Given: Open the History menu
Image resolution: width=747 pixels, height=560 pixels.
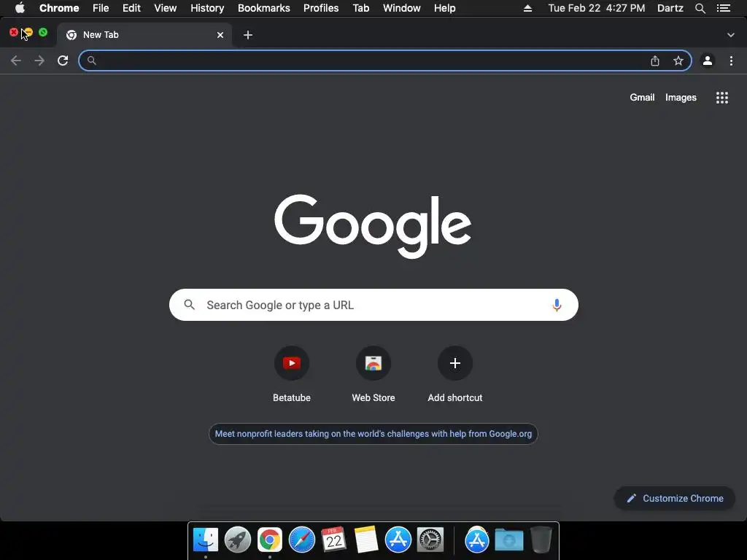Looking at the screenshot, I should 207,8.
